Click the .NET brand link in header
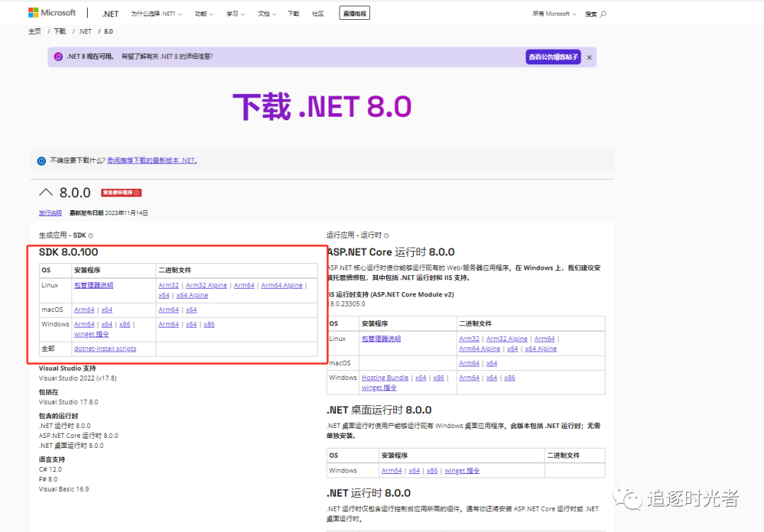 tap(110, 14)
